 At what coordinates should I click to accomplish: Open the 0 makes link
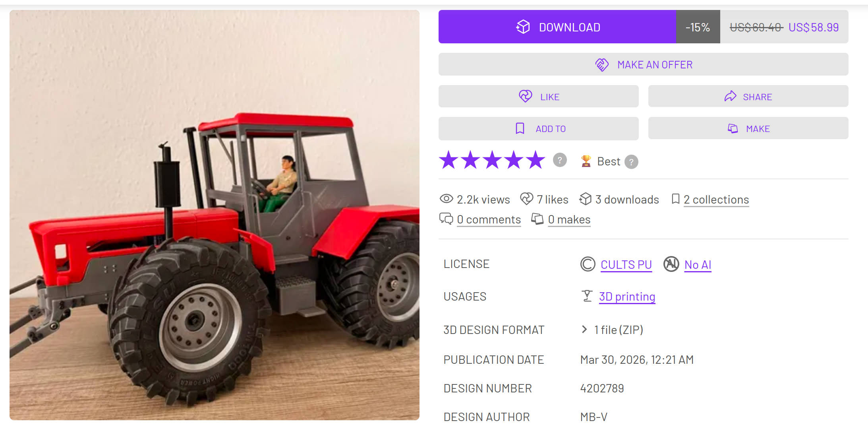569,219
